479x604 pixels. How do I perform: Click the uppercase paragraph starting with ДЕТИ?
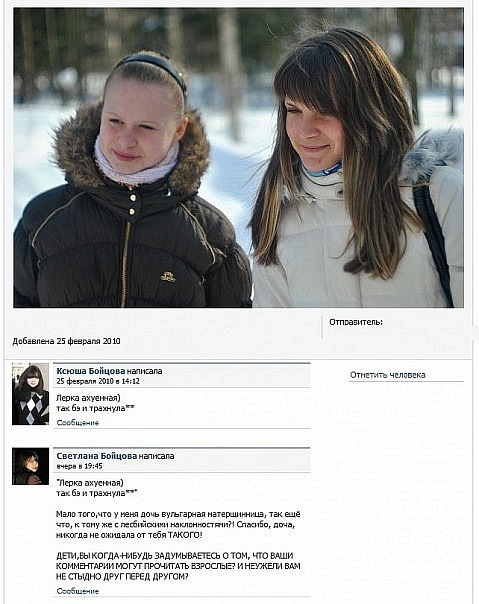178,566
